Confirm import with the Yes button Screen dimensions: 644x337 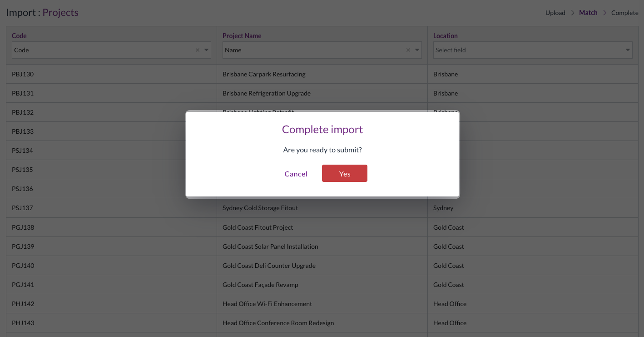tap(344, 173)
